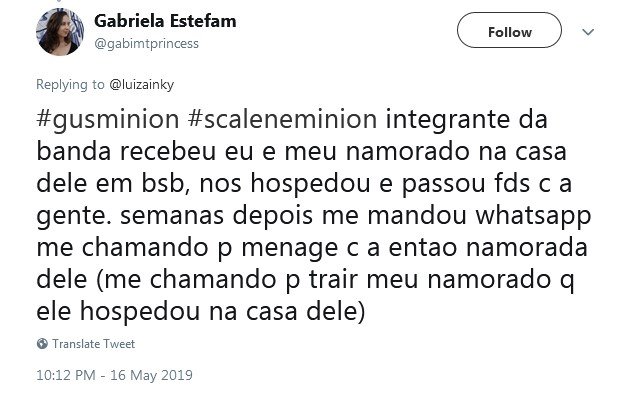The width and height of the screenshot is (628, 395).
Task: Click the Replying to label
Action: [x=70, y=85]
